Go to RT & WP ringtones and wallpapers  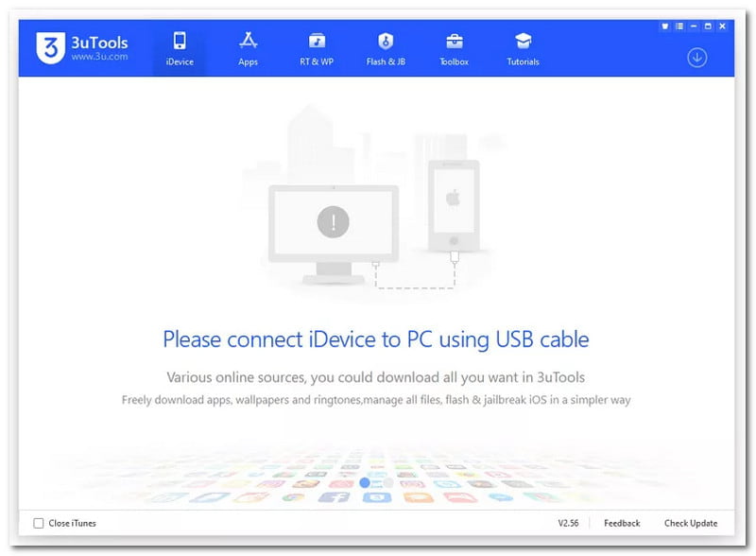point(317,48)
